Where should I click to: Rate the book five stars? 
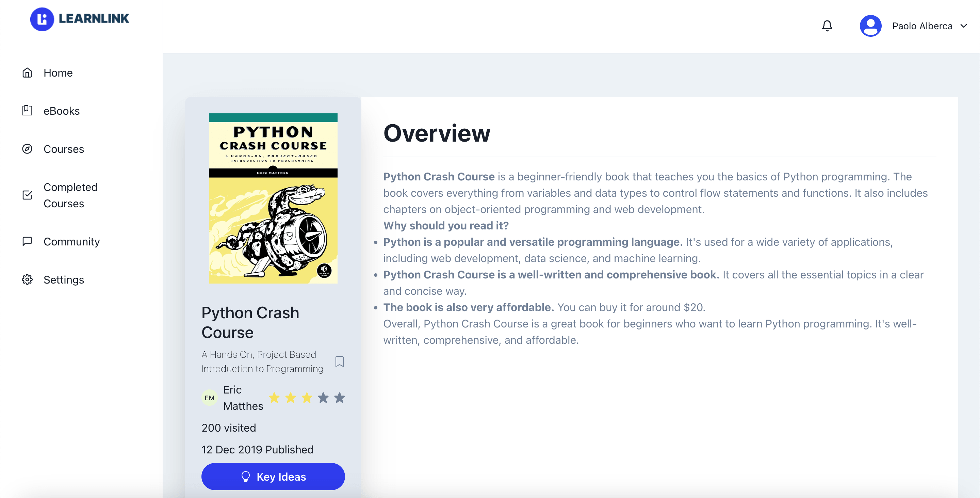339,398
